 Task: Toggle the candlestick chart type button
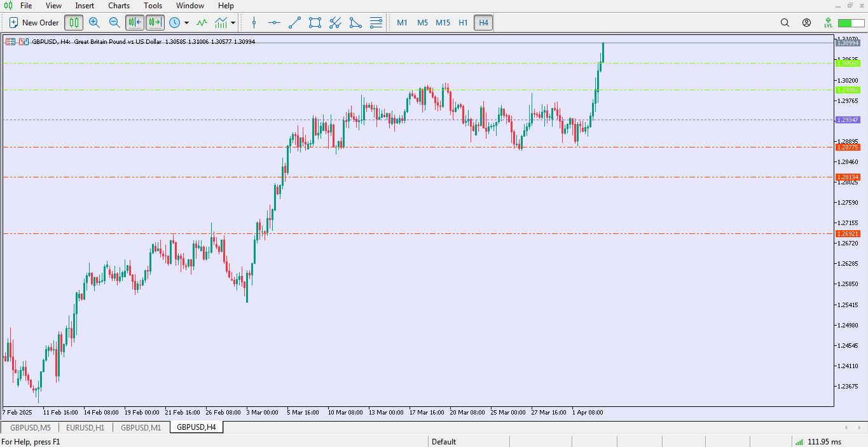[74, 23]
